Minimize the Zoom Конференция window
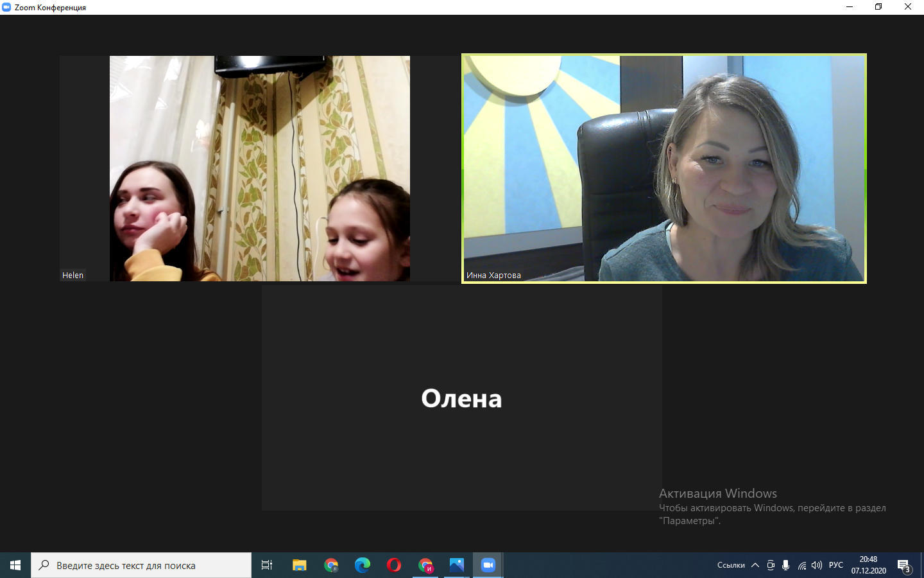The image size is (924, 578). 850,7
